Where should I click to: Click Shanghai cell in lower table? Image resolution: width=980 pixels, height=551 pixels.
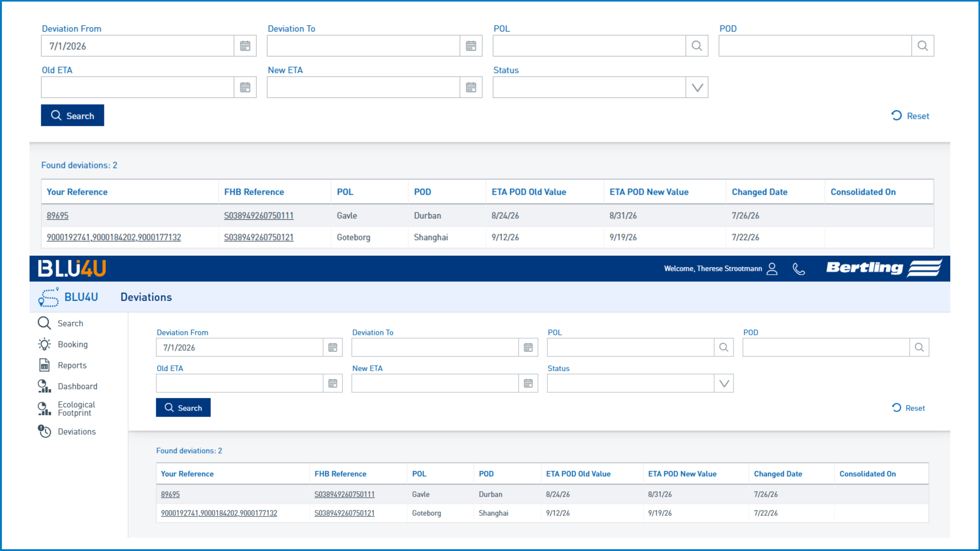tap(493, 513)
